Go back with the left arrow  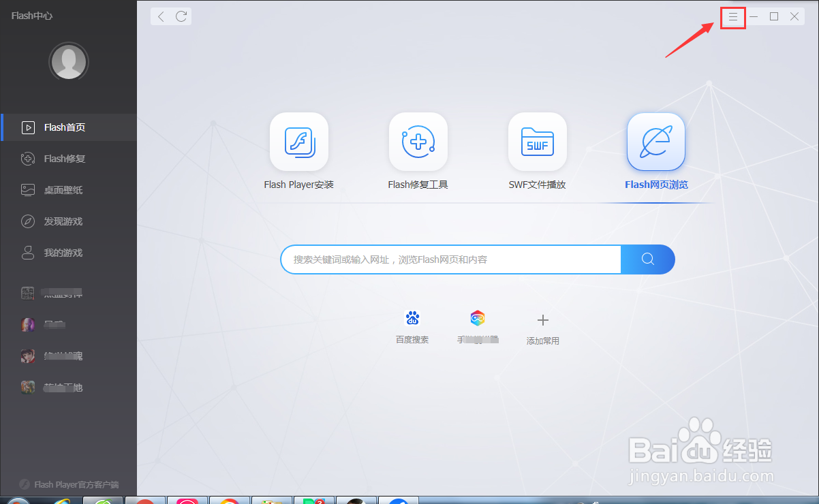point(161,16)
